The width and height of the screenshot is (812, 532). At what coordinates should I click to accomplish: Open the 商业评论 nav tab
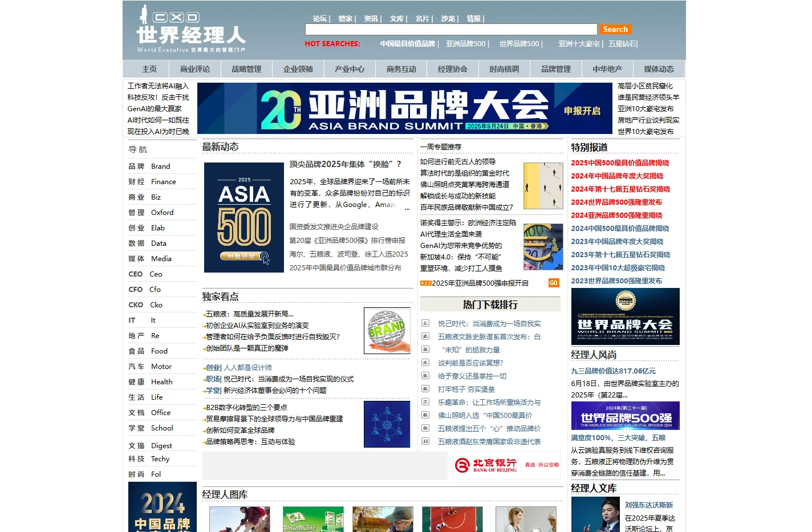[195, 69]
